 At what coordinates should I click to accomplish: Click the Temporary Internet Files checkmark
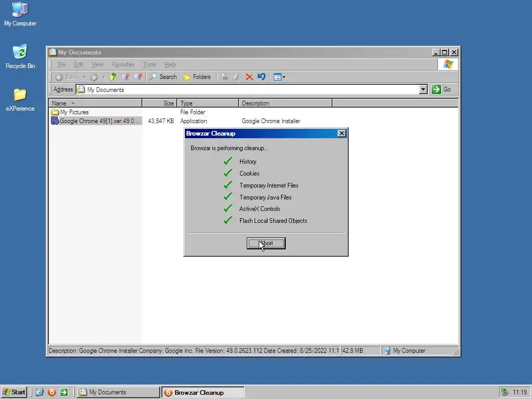click(x=228, y=185)
